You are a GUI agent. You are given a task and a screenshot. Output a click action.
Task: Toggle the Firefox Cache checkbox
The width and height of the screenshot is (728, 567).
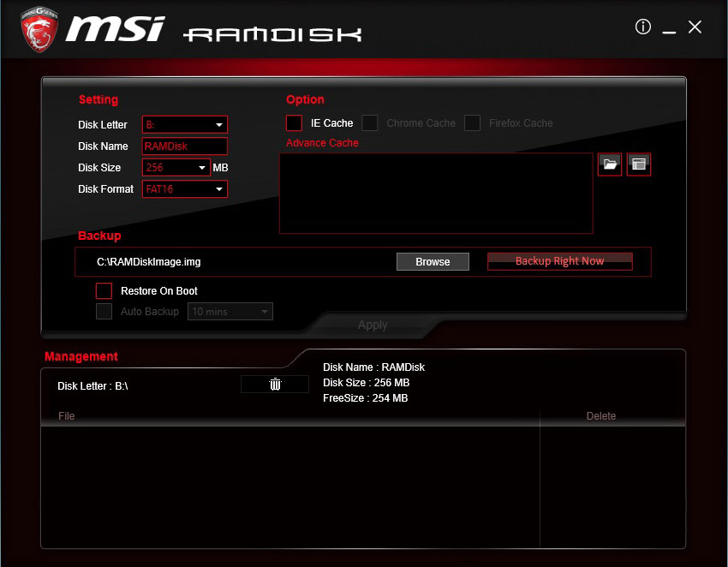[472, 123]
